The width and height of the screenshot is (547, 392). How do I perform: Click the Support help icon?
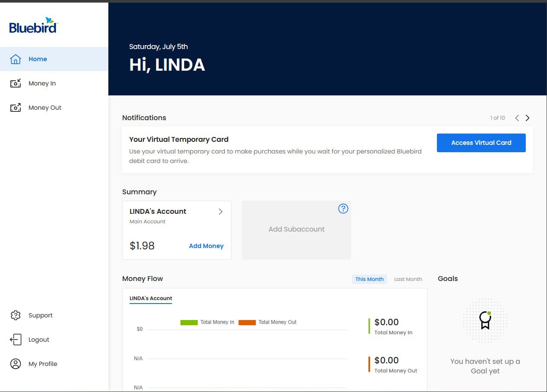point(16,315)
